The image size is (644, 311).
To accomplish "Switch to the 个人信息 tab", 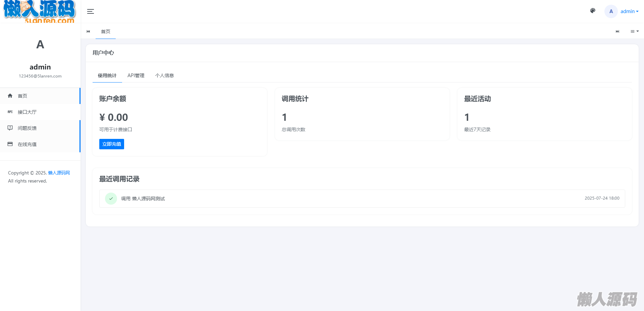I will [164, 75].
